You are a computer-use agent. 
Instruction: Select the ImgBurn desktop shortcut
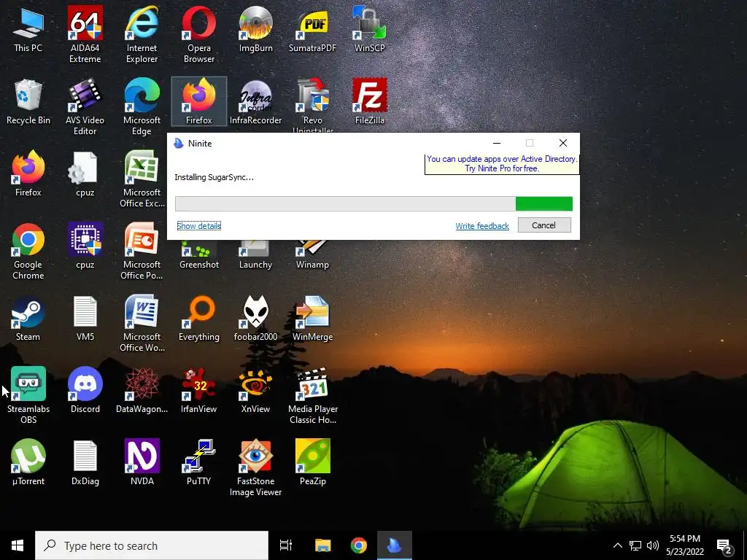tap(256, 29)
